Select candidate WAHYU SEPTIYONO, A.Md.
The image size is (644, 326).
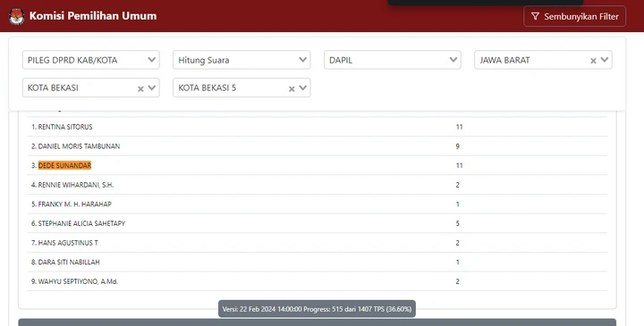tap(317, 281)
